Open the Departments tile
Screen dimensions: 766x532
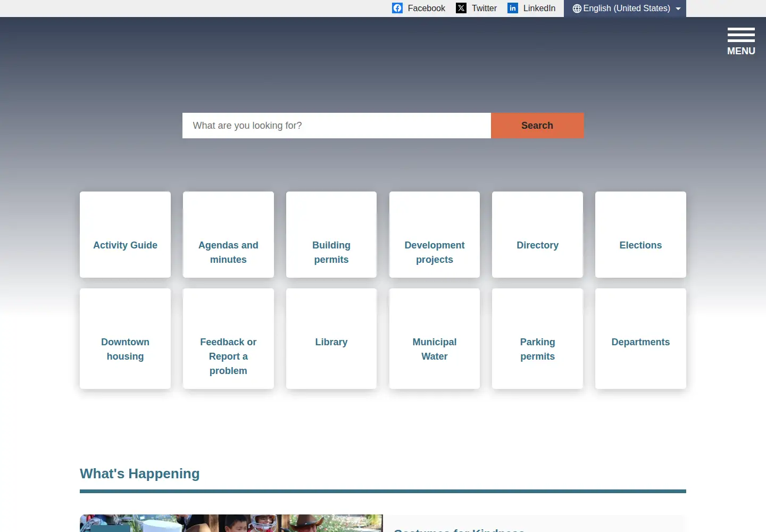pyautogui.click(x=640, y=338)
